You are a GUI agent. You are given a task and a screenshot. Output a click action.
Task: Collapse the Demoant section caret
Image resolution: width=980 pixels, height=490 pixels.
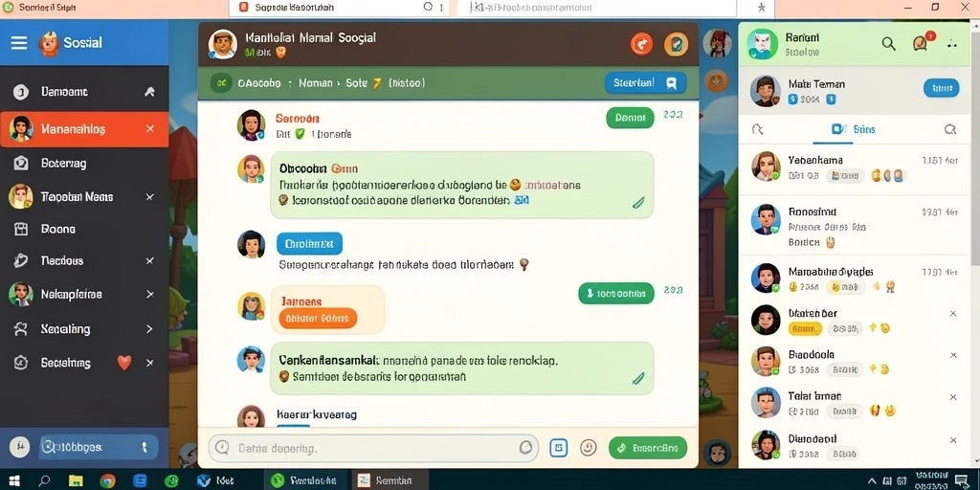pyautogui.click(x=149, y=92)
